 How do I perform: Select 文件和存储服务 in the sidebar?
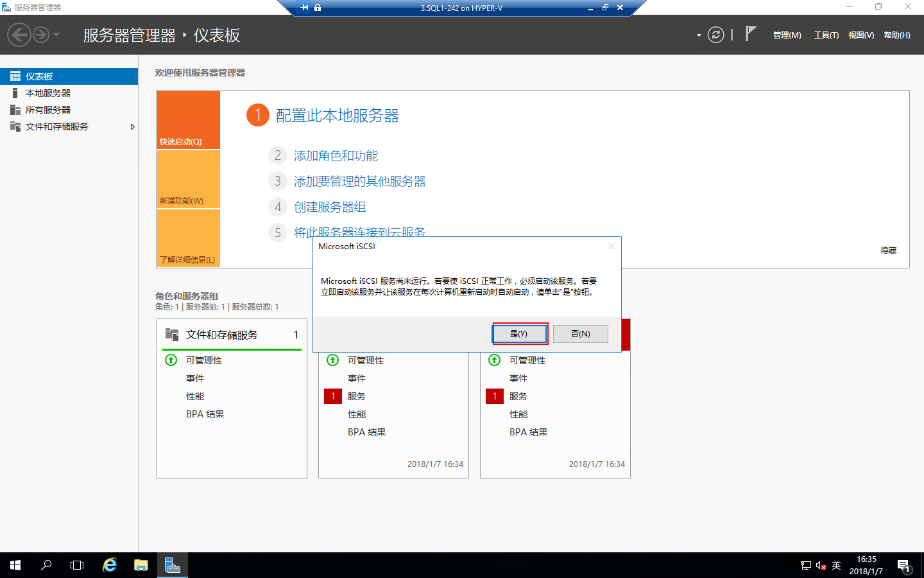point(69,127)
